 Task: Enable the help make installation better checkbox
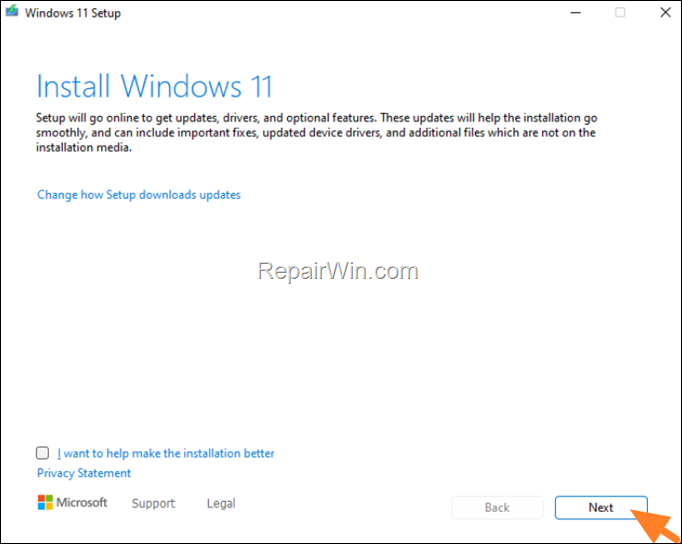point(42,453)
